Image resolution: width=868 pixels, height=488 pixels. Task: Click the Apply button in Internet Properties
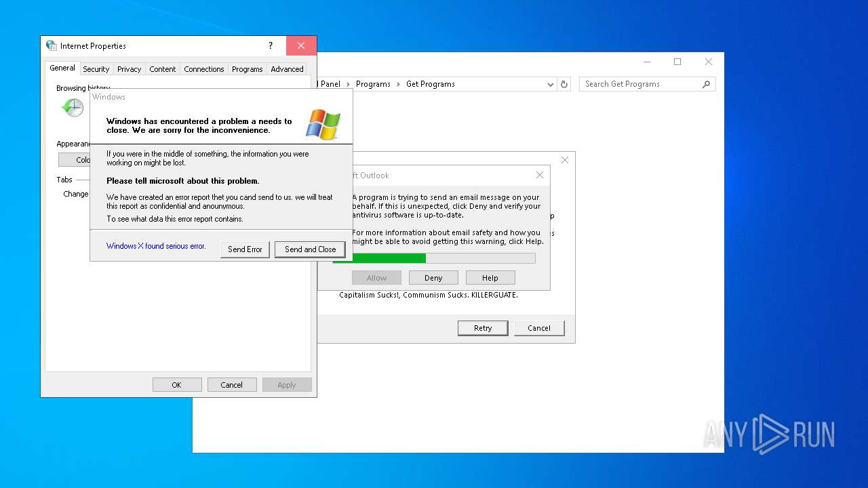tap(287, 385)
